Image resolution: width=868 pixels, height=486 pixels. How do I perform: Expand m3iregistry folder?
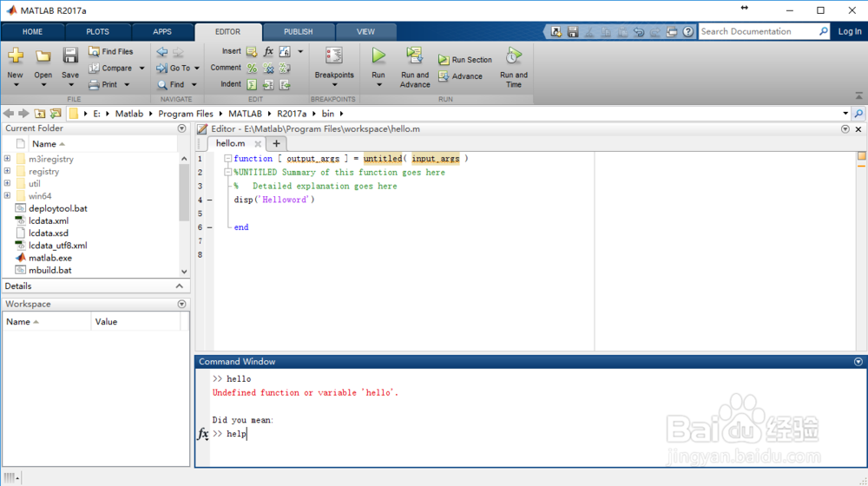(x=7, y=159)
